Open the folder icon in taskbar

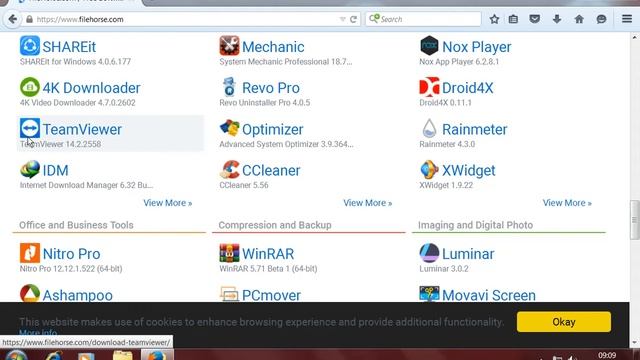[122, 355]
